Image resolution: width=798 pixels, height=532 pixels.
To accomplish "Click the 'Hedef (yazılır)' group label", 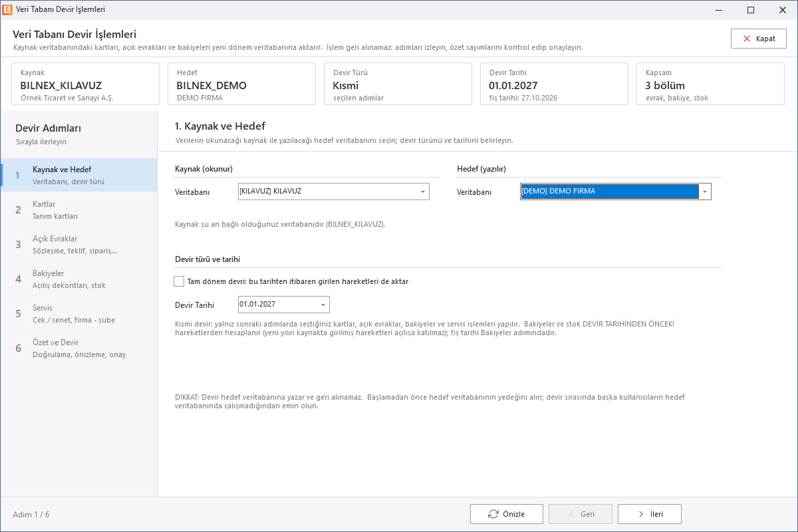I will pos(481,169).
